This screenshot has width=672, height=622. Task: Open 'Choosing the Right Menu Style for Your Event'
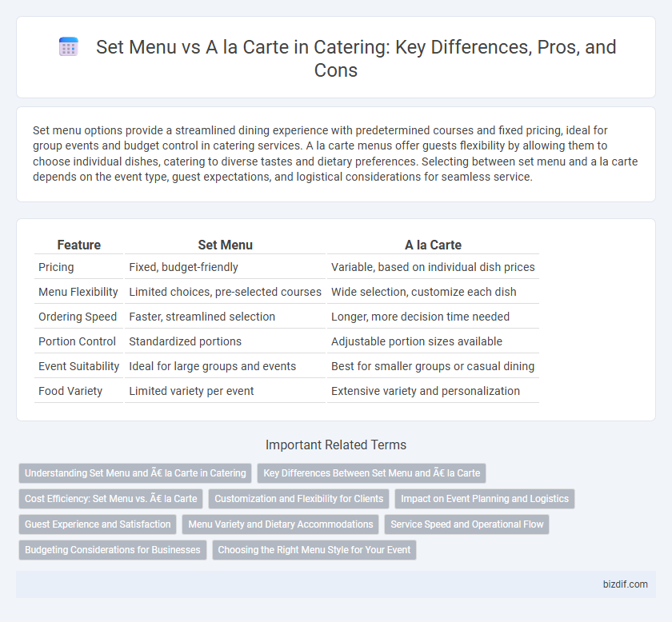[314, 549]
